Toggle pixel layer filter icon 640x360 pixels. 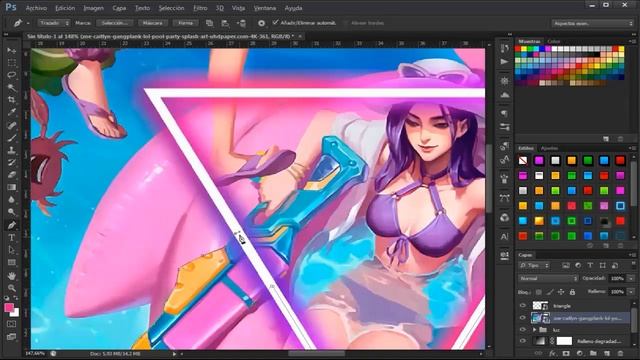566,265
